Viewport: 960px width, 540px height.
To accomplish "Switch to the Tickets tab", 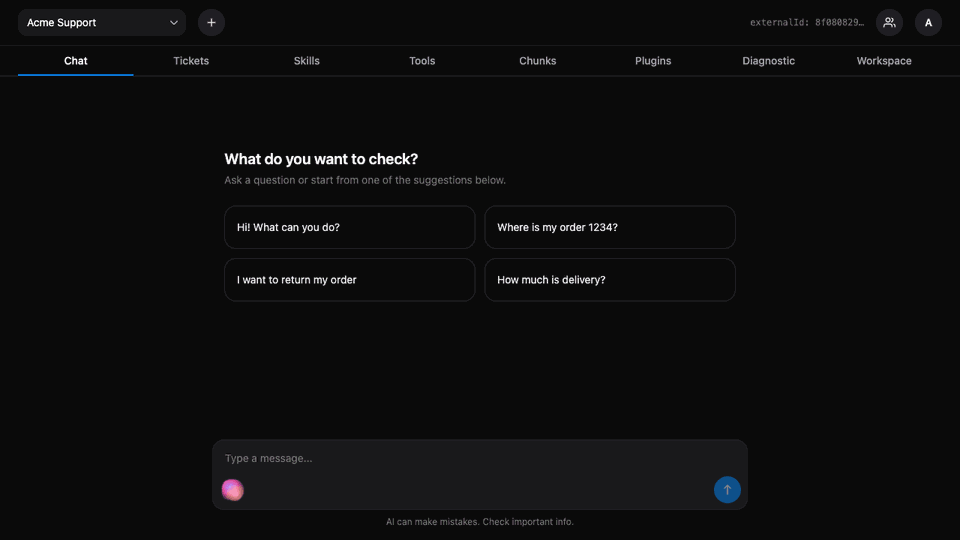I will point(191,61).
